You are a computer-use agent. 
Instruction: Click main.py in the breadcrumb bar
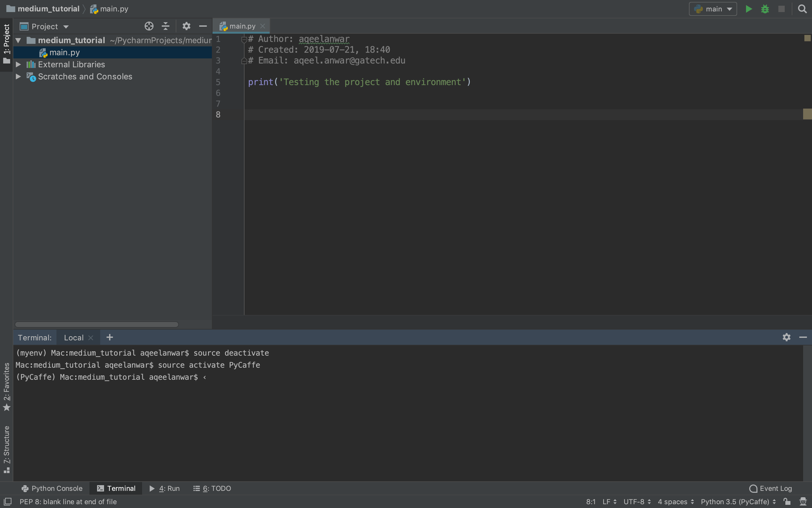[x=109, y=9]
